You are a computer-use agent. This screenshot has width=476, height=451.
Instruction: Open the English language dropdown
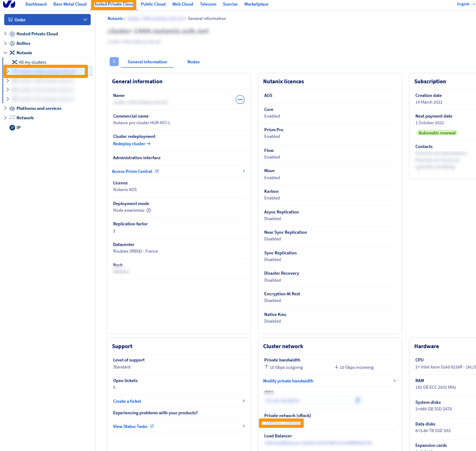point(465,4)
